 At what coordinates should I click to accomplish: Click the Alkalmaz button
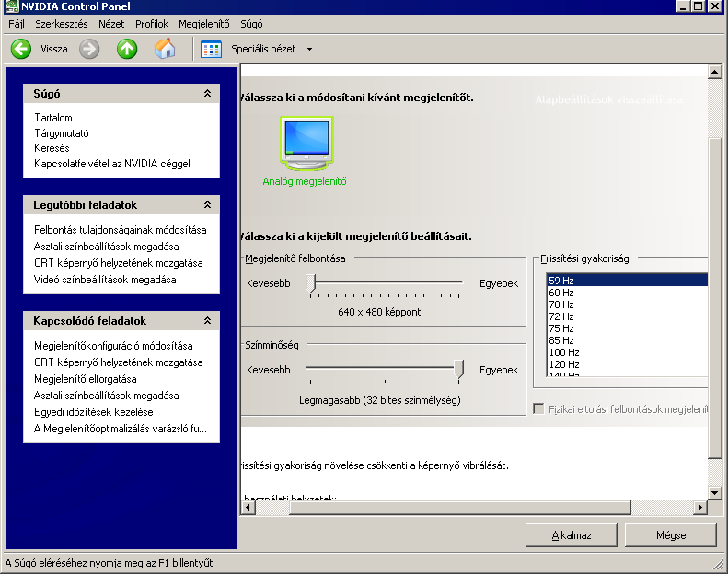pyautogui.click(x=571, y=535)
